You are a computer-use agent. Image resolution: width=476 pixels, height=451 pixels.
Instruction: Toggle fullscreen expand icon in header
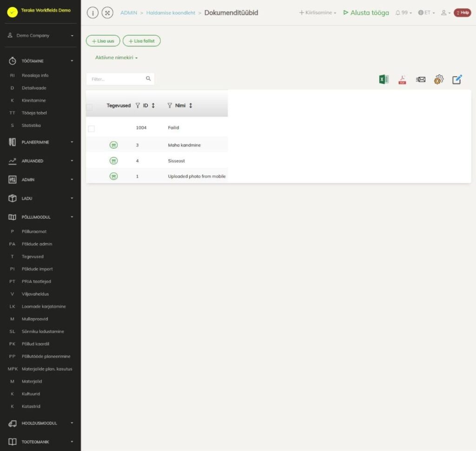coord(107,13)
